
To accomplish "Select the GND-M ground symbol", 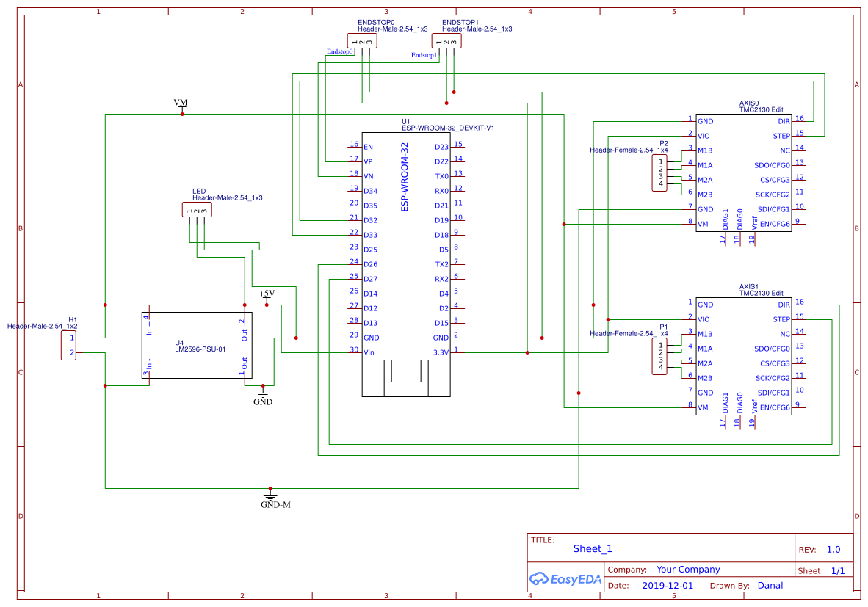I will click(272, 498).
